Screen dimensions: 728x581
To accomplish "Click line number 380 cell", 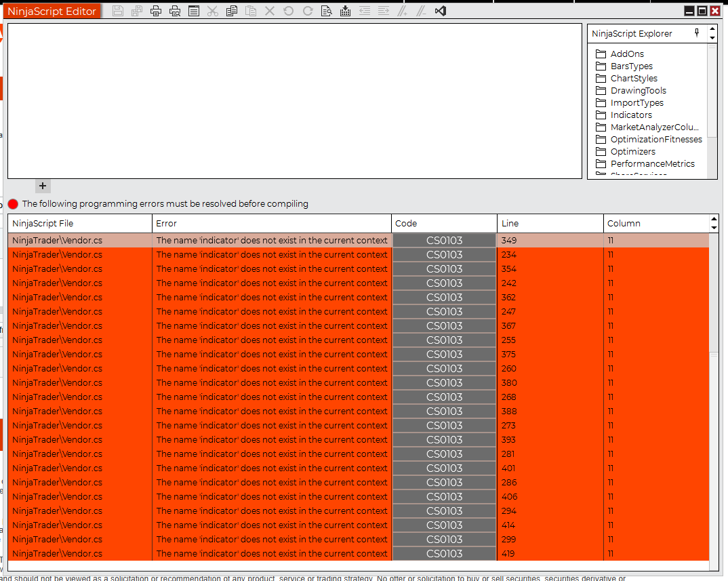I will [x=550, y=382].
